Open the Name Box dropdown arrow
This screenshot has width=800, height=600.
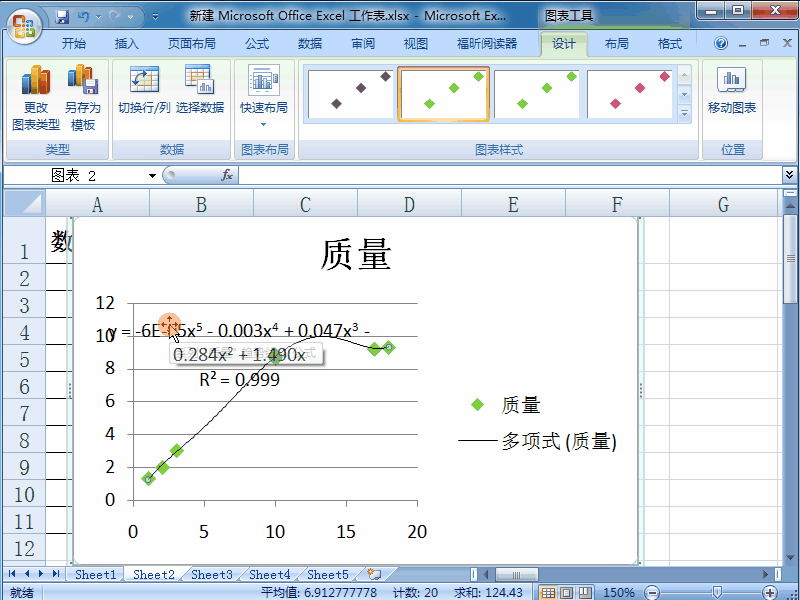coord(152,176)
